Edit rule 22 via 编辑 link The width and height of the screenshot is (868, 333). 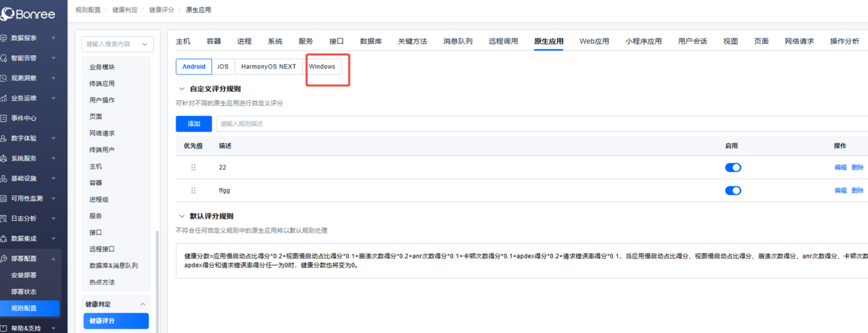840,167
